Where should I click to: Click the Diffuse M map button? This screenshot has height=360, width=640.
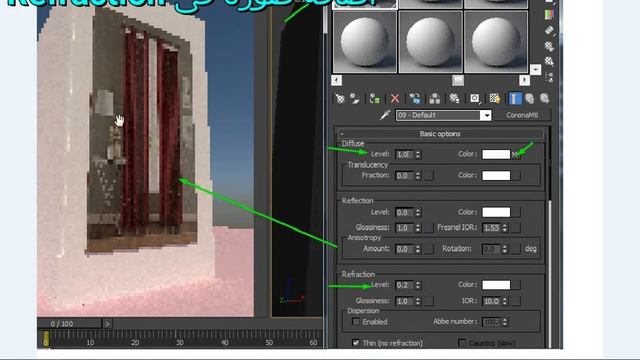click(x=516, y=154)
